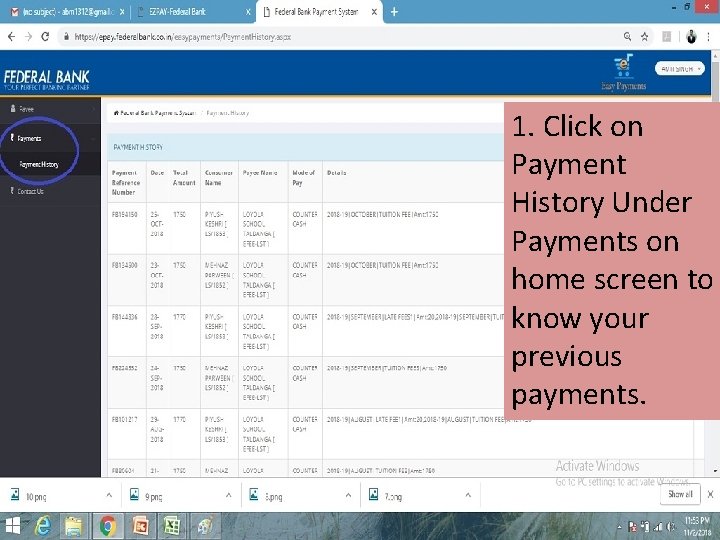Select the Federal Bank Payment System tab

(x=317, y=12)
